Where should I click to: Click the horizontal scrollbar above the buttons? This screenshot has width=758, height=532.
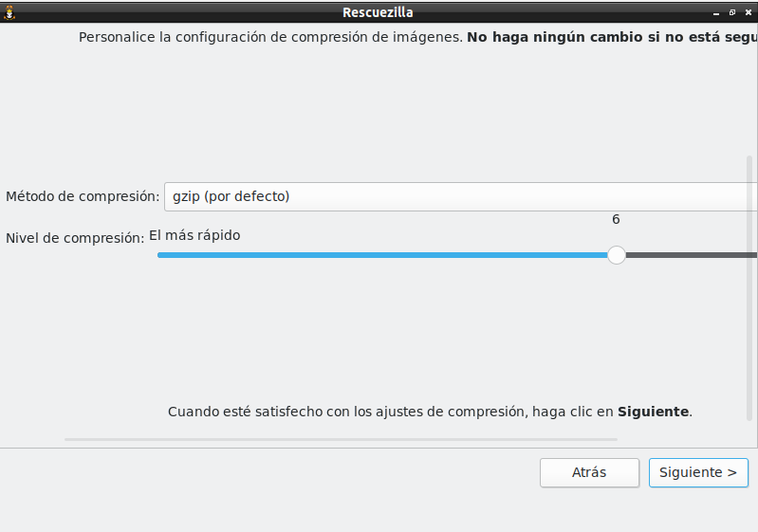(340, 439)
